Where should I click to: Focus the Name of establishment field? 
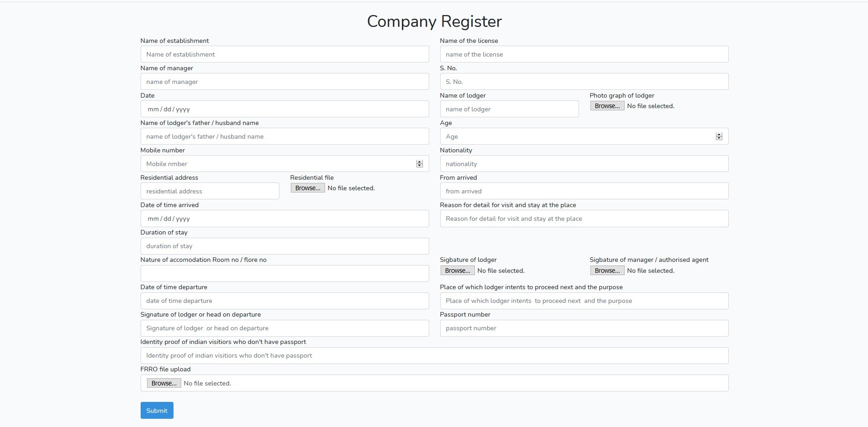click(284, 54)
